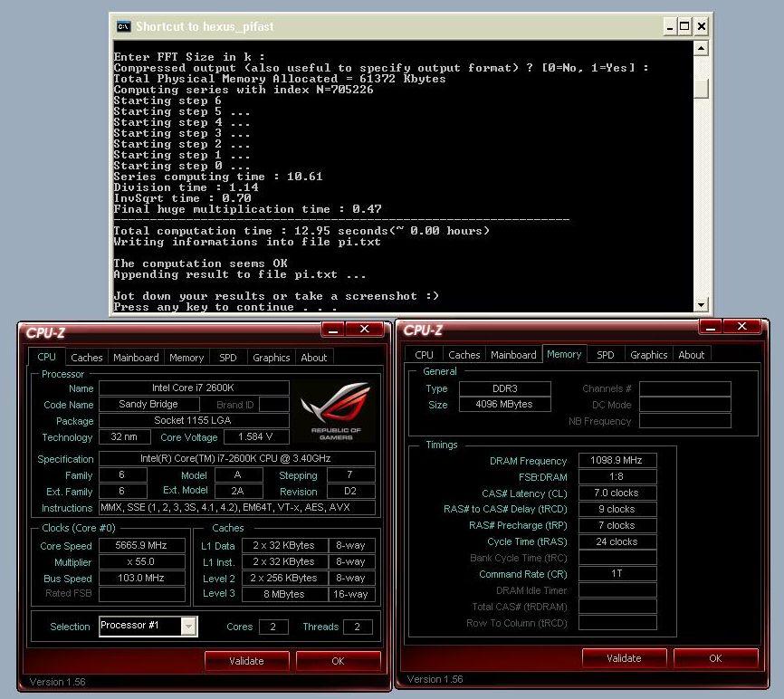Open SPD tab in right CPU-Z window
The height and width of the screenshot is (699, 784).
pyautogui.click(x=606, y=355)
